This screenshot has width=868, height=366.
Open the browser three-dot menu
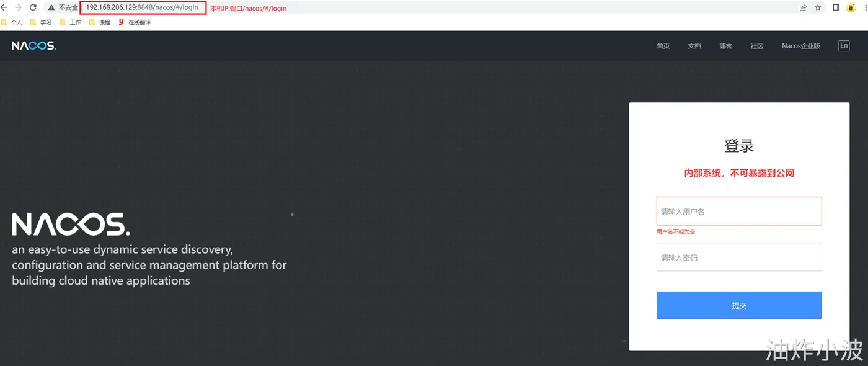pyautogui.click(x=865, y=7)
